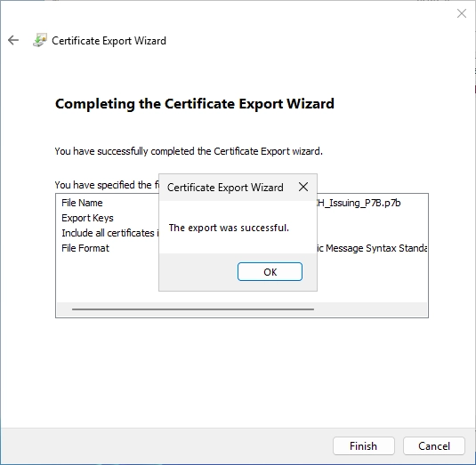This screenshot has width=476, height=465.
Task: Click the horizontal scrollbar thumb in the settings list
Action: pos(193,309)
